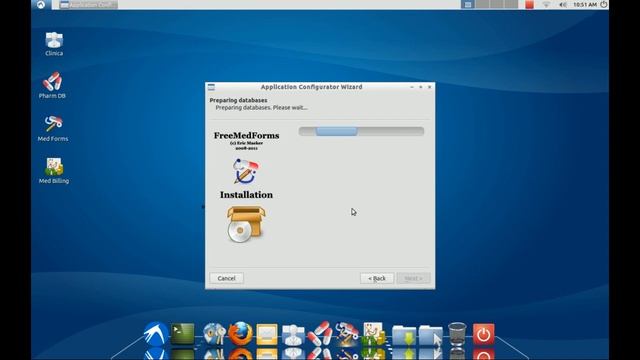Click the database preparation progress bar
Image resolution: width=640 pixels, height=360 pixels.
tap(361, 131)
